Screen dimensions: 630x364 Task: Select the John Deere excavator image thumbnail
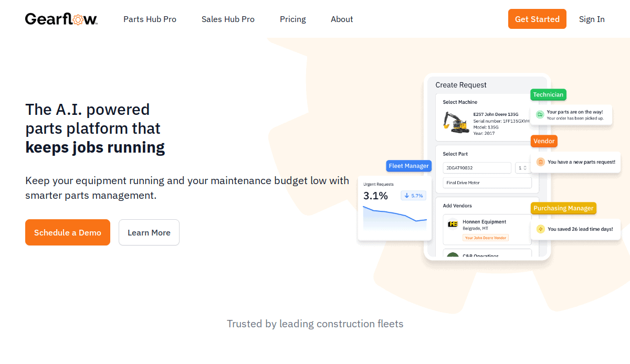pyautogui.click(x=455, y=121)
